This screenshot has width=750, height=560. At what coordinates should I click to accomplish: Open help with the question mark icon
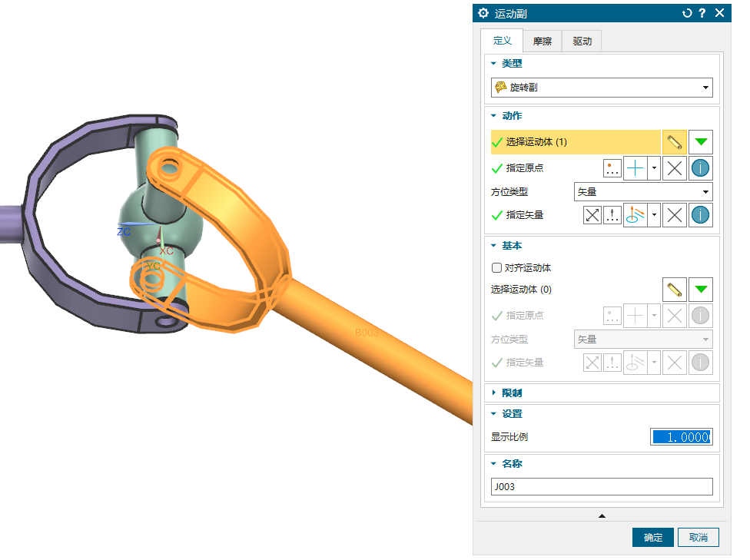(x=702, y=13)
